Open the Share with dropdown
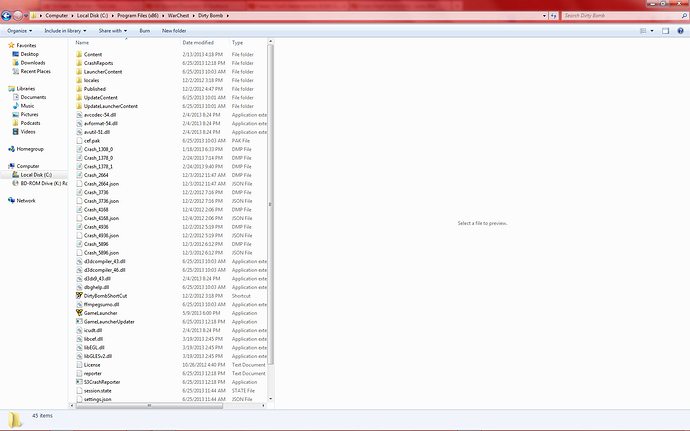Image resolution: width=690 pixels, height=431 pixels. point(112,31)
